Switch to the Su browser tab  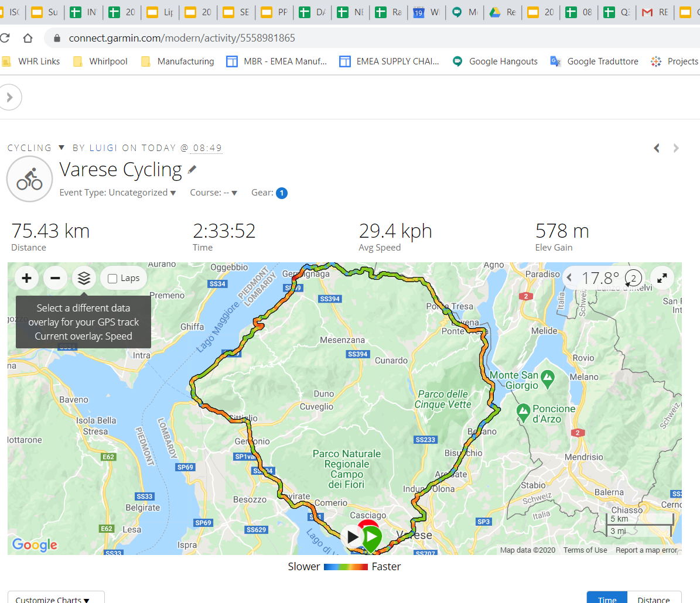click(45, 12)
